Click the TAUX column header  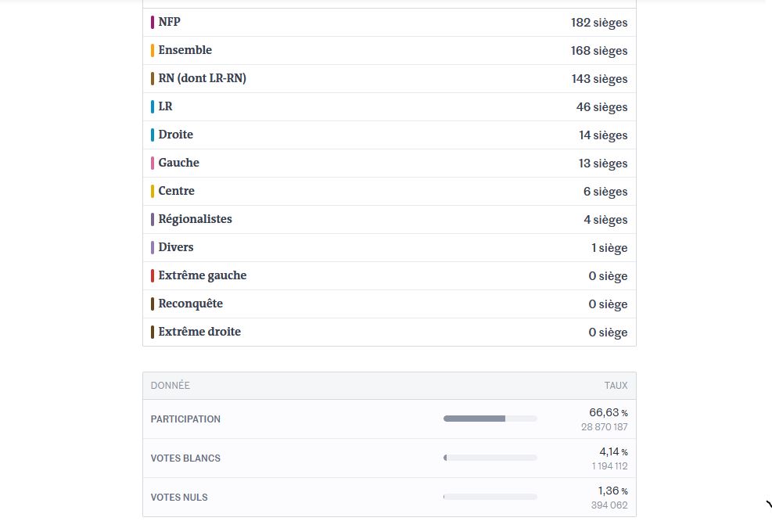(616, 386)
